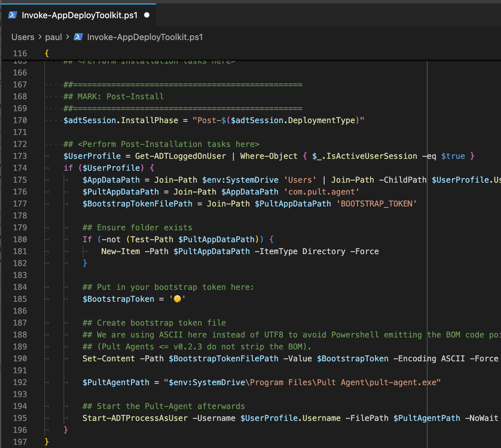Screen dimensions: 501x448
Task: Click the 'Pult Agents <= v0.2.3' comment
Action: [x=197, y=347]
